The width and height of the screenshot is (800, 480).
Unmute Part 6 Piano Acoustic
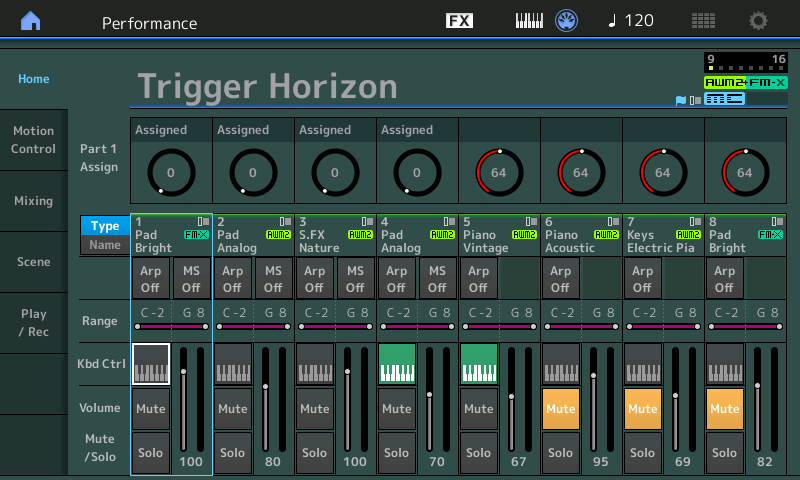pos(561,409)
